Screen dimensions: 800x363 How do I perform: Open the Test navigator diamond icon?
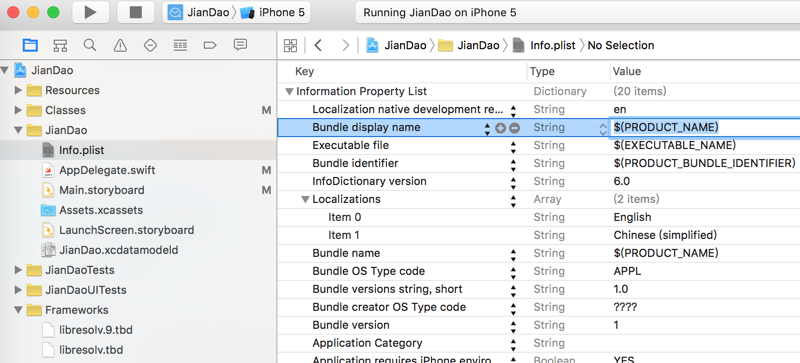point(150,45)
